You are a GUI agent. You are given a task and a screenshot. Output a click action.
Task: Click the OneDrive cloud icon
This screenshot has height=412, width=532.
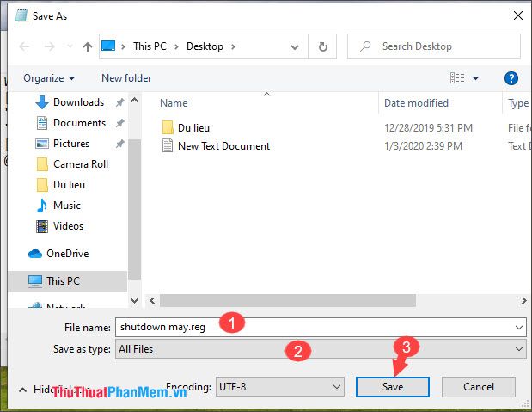[35, 254]
